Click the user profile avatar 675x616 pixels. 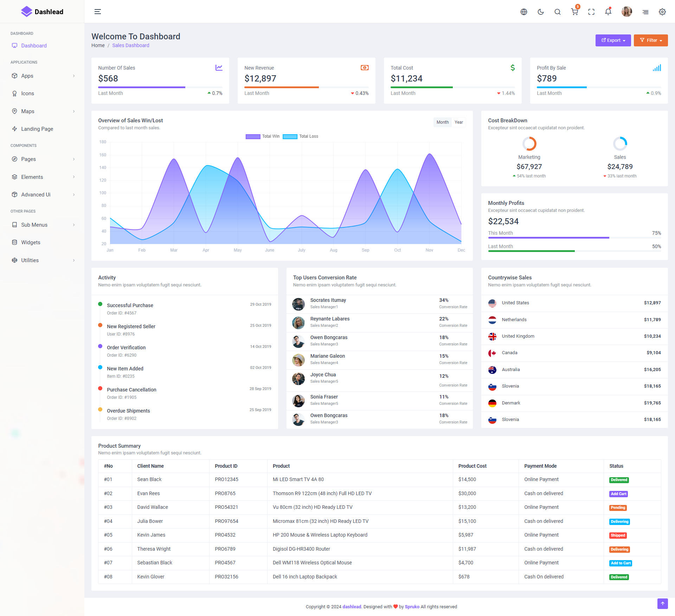(626, 12)
